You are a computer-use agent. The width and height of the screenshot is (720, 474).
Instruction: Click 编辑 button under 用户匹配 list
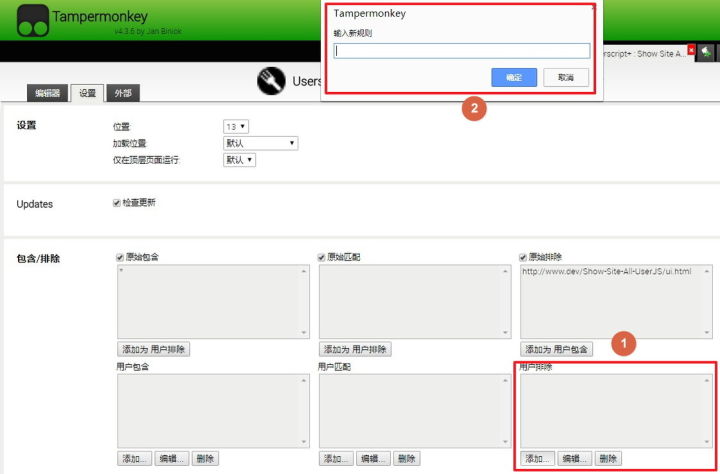373,458
